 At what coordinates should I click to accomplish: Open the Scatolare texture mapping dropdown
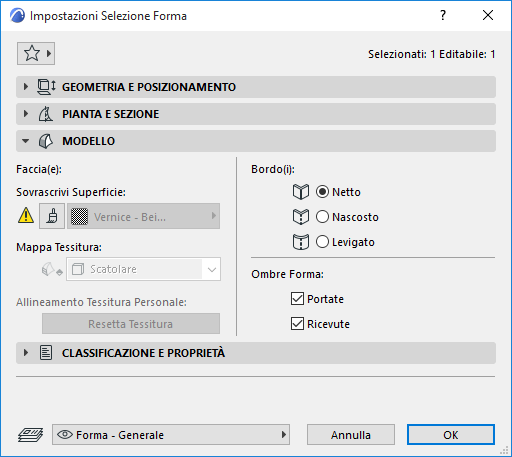coord(143,269)
